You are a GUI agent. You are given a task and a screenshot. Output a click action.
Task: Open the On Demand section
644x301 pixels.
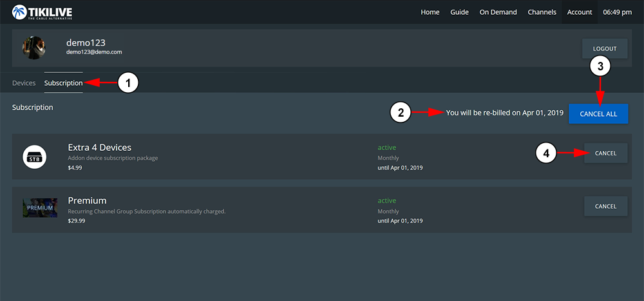tap(498, 12)
